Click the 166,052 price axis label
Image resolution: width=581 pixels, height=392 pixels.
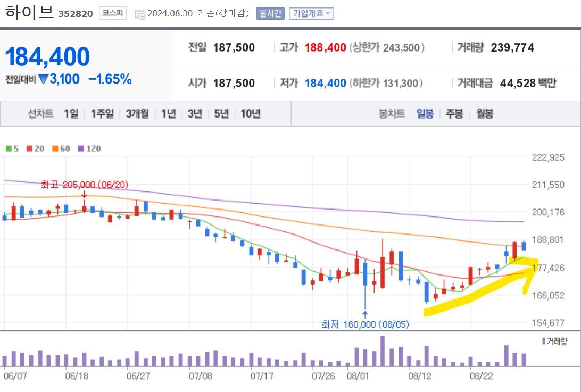coord(549,295)
